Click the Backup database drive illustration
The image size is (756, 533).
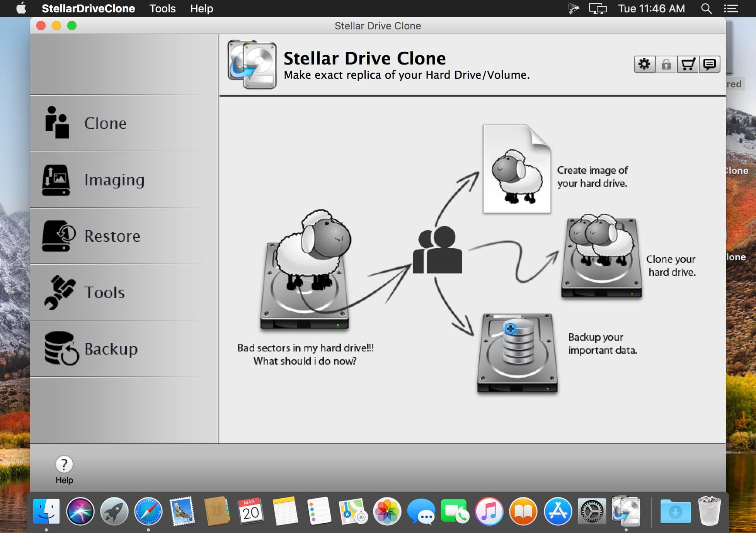[517, 353]
